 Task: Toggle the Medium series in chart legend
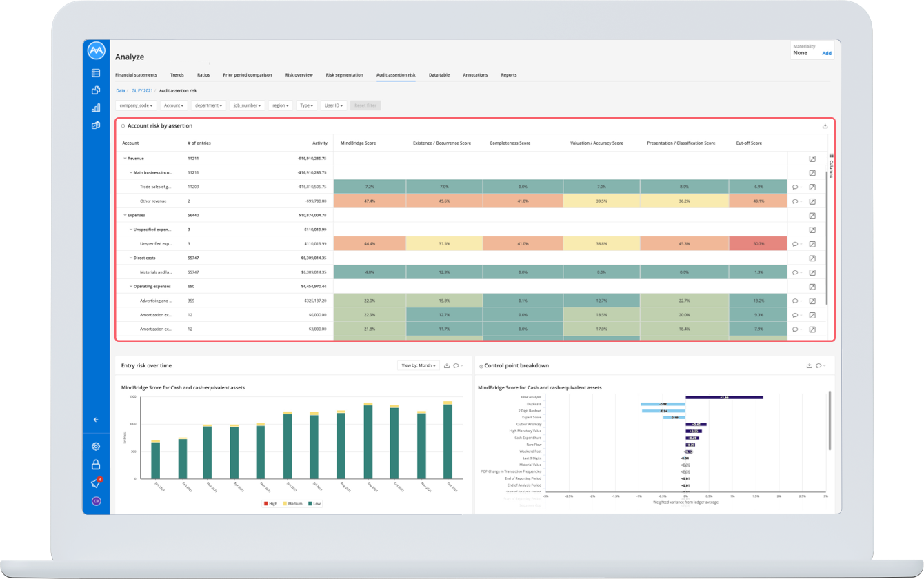[x=292, y=503]
